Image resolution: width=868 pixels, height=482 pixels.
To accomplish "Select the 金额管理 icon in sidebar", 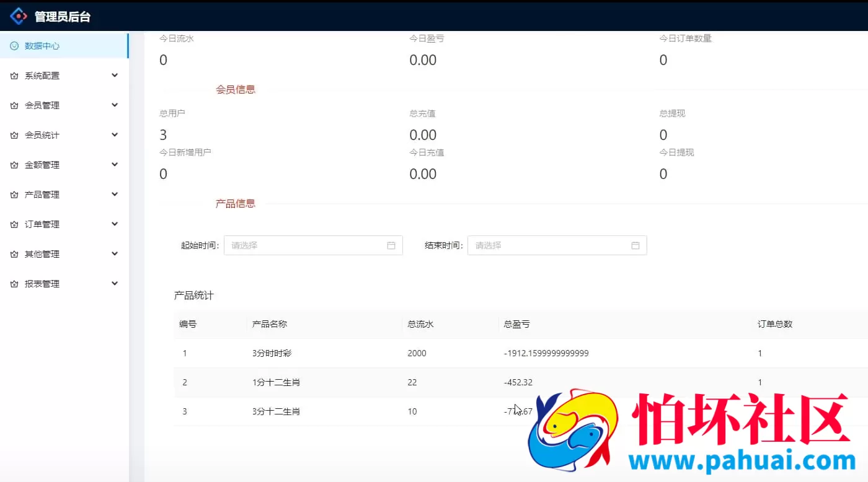I will pos(14,164).
